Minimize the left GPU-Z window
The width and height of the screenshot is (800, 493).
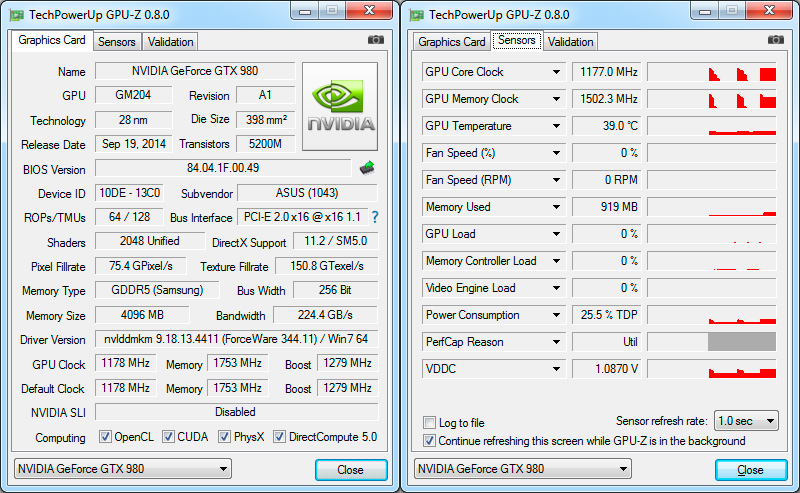tap(305, 11)
